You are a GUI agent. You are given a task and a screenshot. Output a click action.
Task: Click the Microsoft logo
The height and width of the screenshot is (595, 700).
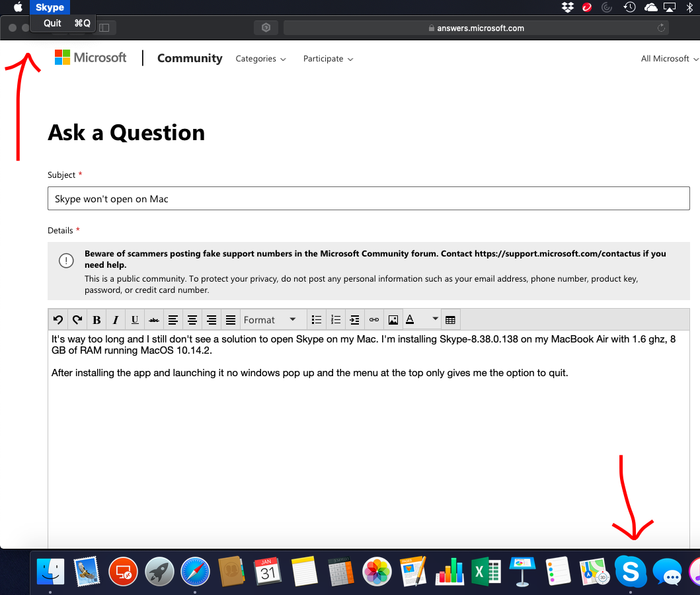[x=91, y=58]
